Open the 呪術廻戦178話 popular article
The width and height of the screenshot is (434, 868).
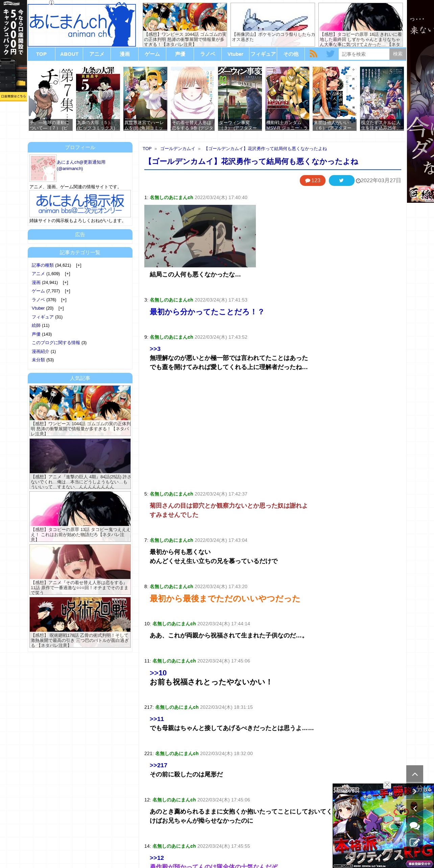coord(80,622)
